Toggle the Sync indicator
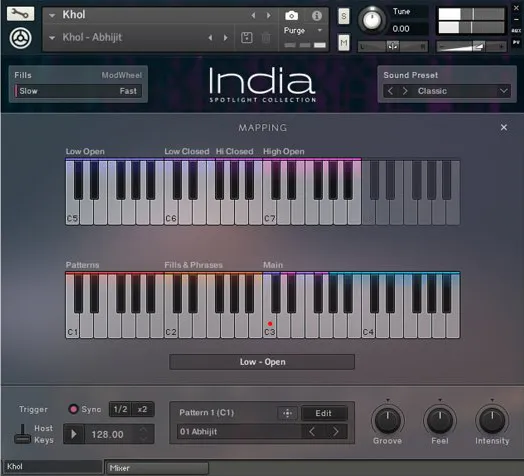 click(73, 409)
